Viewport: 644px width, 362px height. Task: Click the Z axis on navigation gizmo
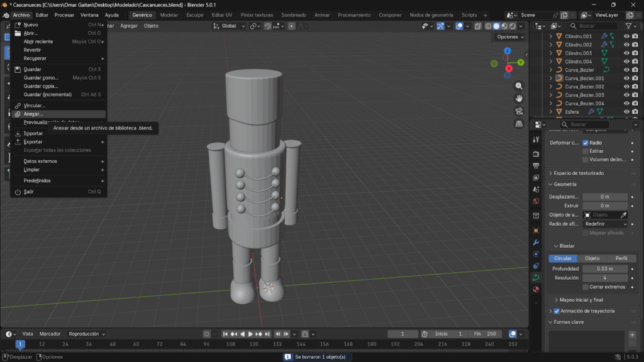point(508,50)
